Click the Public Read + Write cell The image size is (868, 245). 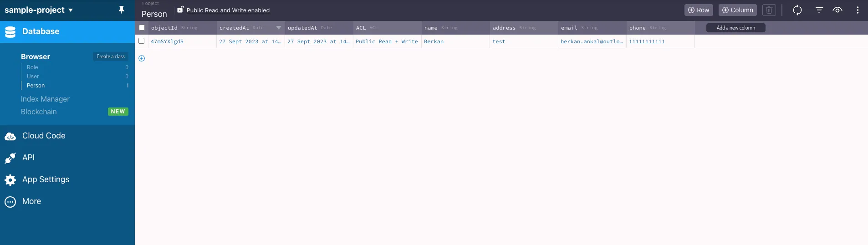click(387, 41)
